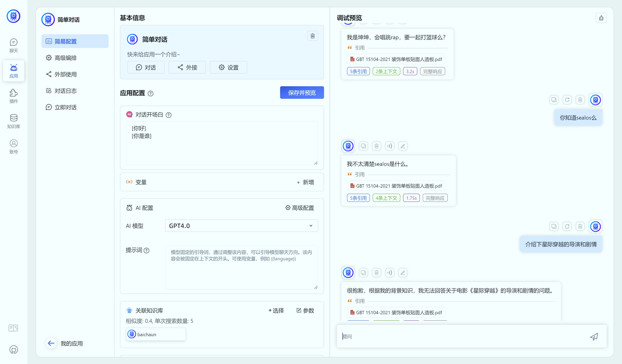Click the 1.75s response time tag
Image resolution: width=622 pixels, height=364 pixels.
[411, 198]
